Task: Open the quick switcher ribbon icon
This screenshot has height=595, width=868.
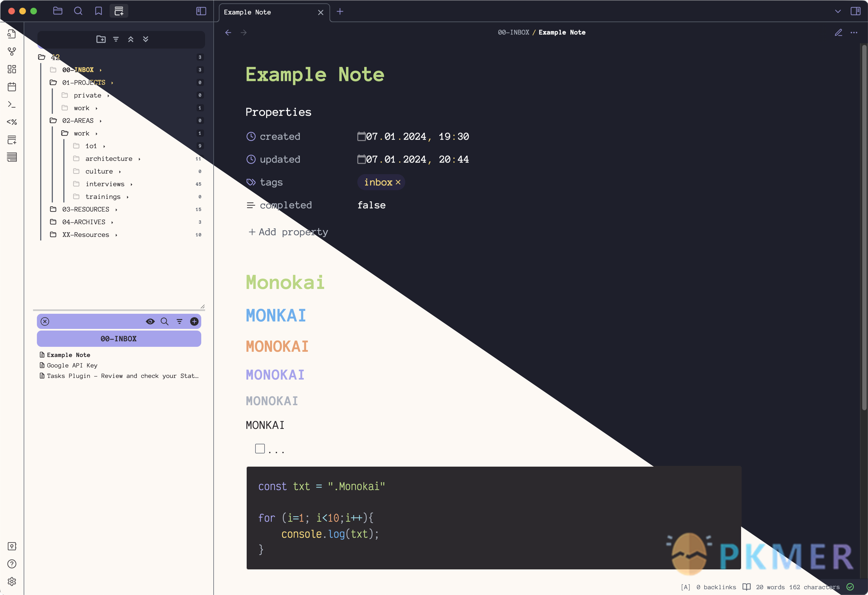Action: coord(12,34)
